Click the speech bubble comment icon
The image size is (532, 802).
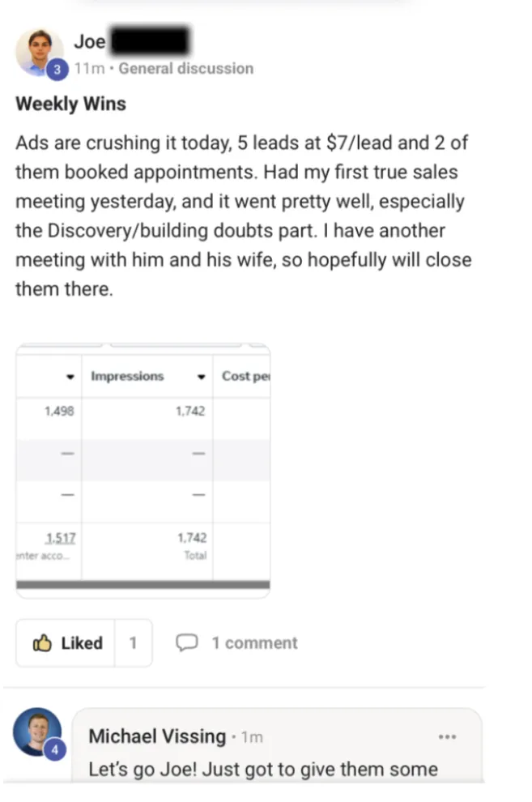187,643
